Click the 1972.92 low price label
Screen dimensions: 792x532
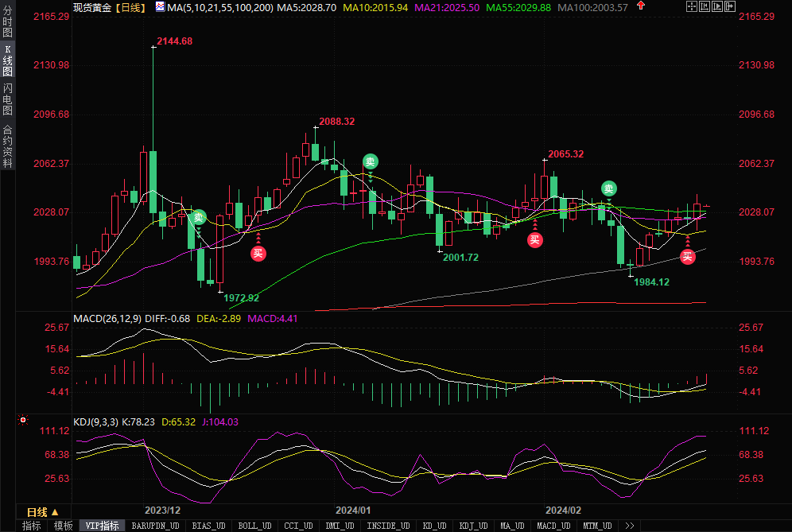(242, 298)
